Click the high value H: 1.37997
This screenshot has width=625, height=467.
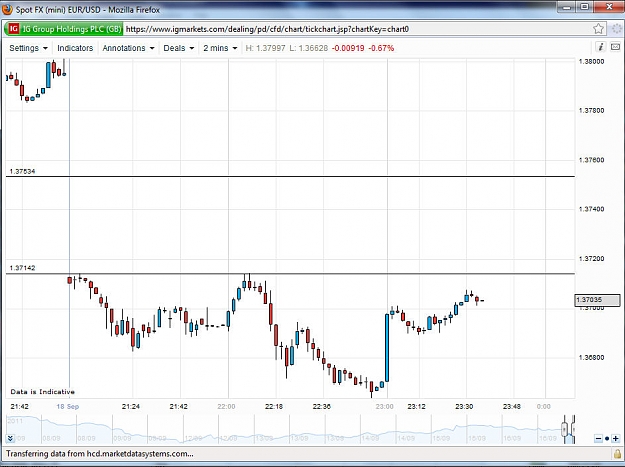(265, 48)
